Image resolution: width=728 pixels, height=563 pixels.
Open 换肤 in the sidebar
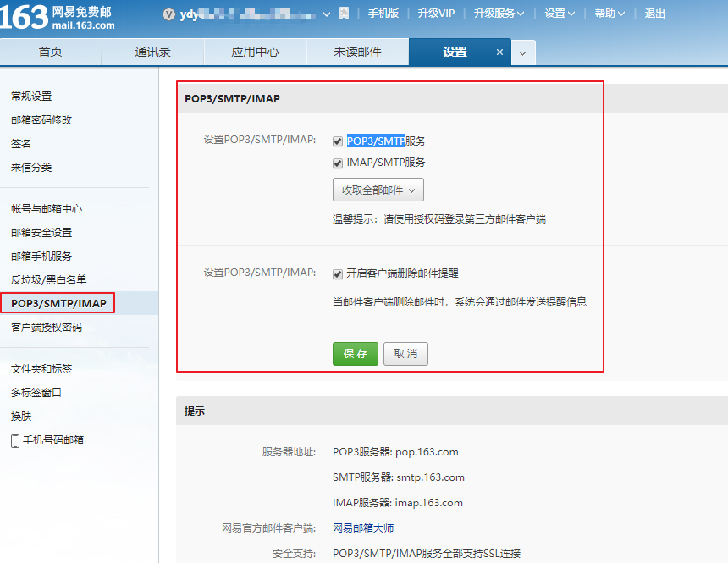tap(21, 417)
